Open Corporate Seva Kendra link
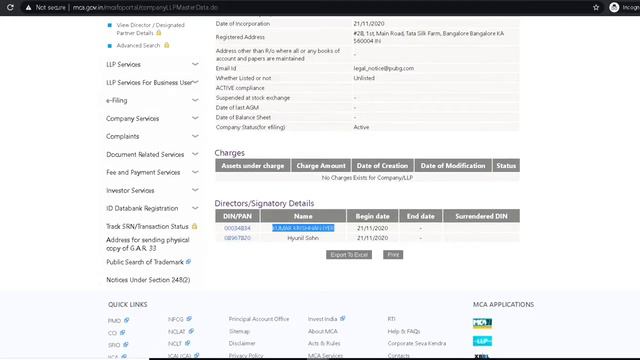The image size is (640, 360). (417, 344)
